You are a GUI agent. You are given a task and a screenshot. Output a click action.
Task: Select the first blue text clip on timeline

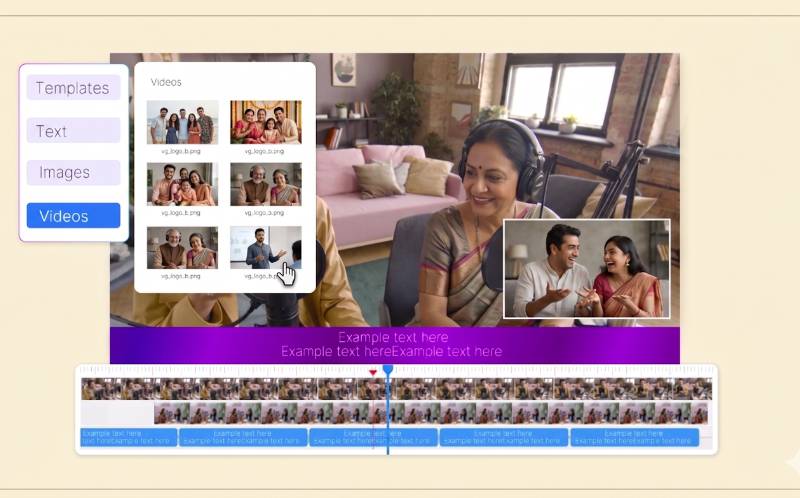click(129, 437)
